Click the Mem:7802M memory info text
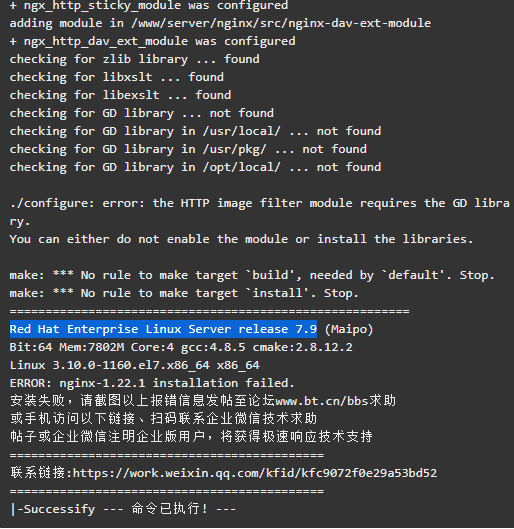The width and height of the screenshot is (514, 529). [x=91, y=347]
